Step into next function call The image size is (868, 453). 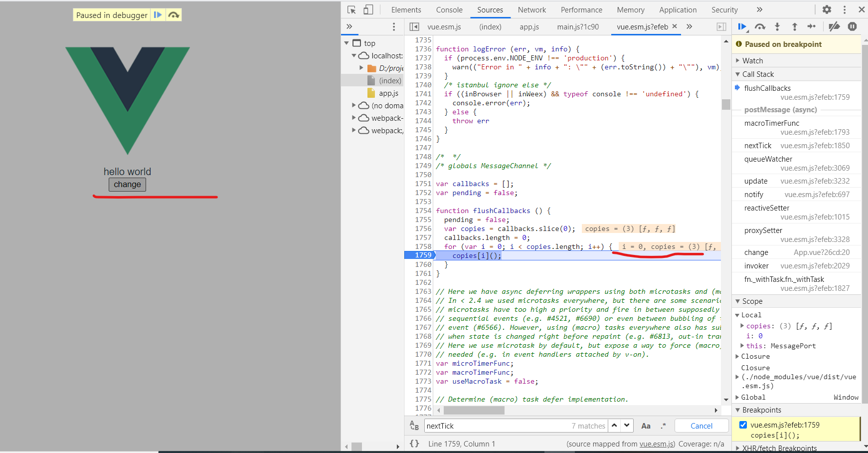coord(777,27)
